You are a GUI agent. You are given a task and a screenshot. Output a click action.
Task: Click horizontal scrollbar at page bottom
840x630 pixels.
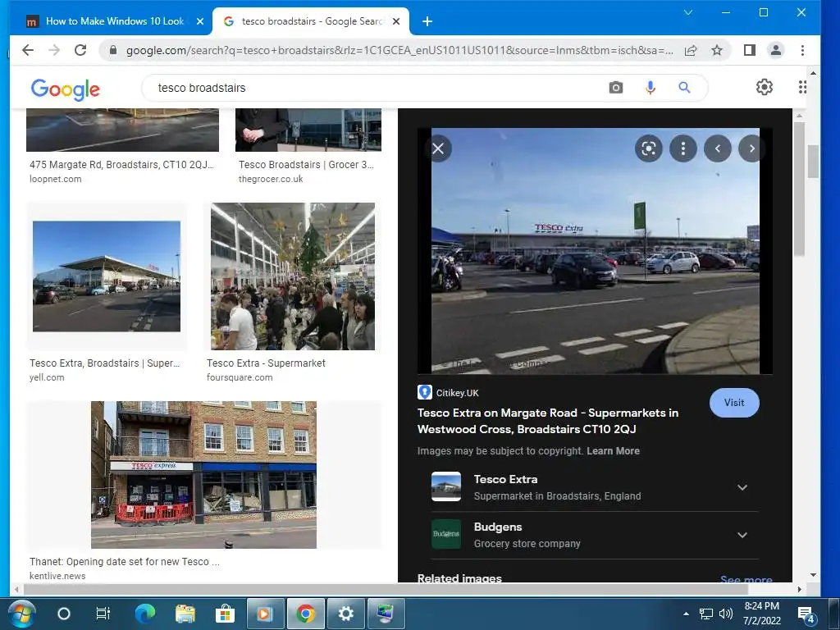pyautogui.click(x=386, y=589)
